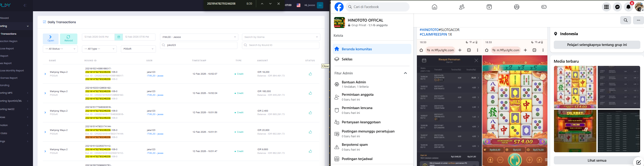Open Berpotensi spam
644x166 pixels.
pyautogui.click(x=372, y=147)
